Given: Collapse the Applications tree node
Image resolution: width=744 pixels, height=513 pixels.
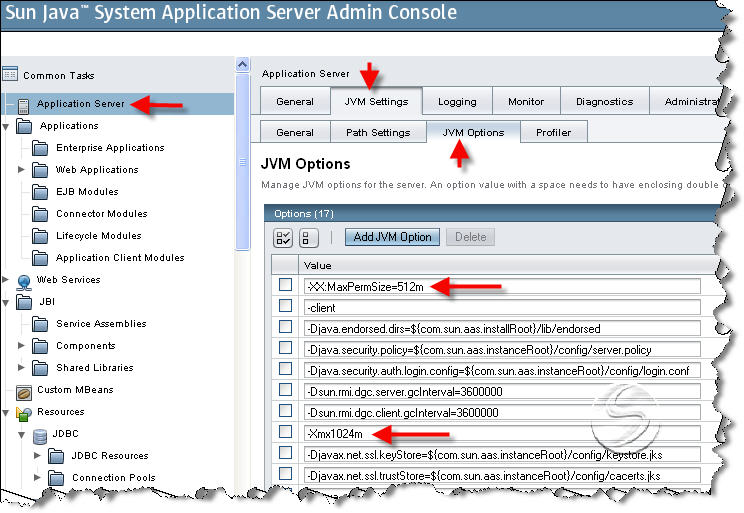Looking at the screenshot, I should point(6,127).
